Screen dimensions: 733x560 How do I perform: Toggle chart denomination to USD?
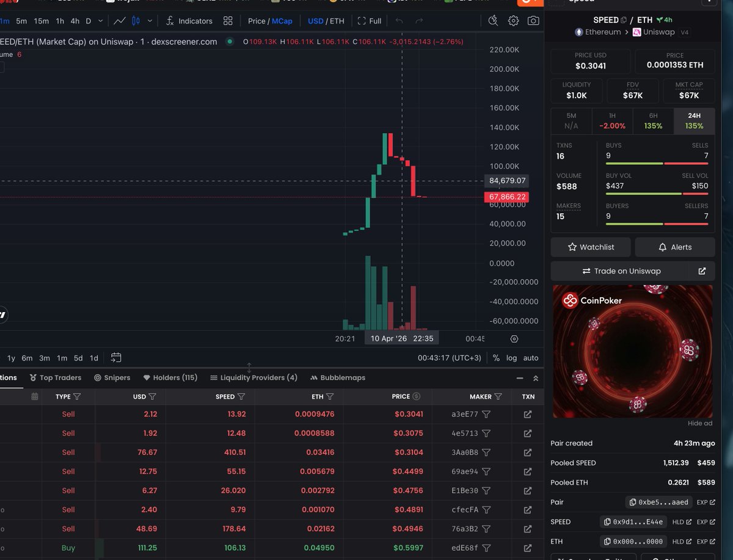316,21
